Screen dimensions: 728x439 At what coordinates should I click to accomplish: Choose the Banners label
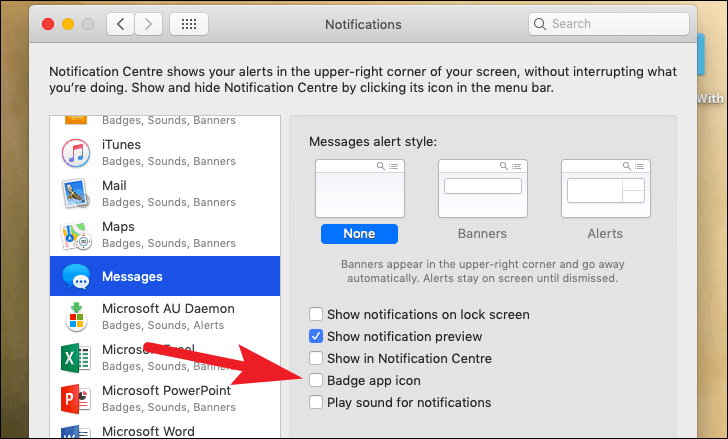482,233
